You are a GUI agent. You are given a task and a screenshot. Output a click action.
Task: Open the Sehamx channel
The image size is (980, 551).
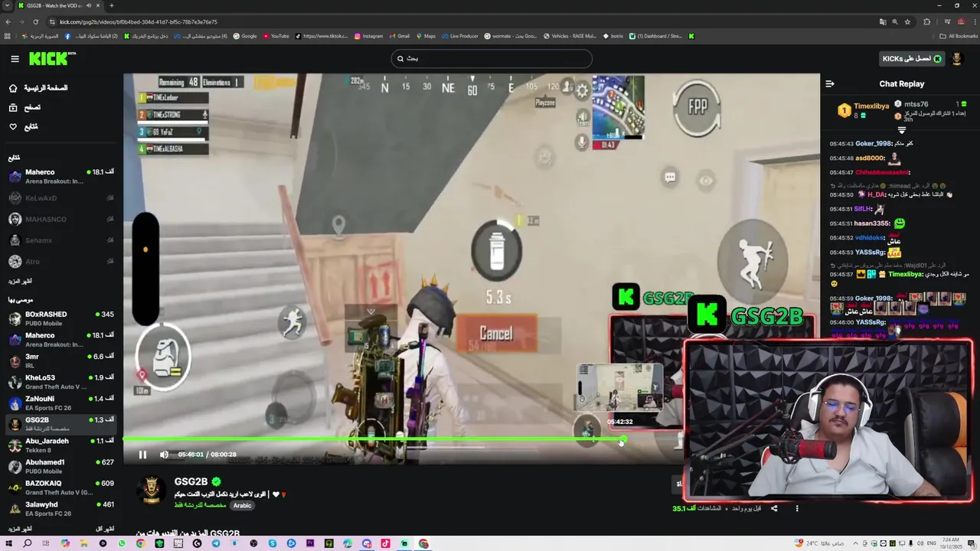(x=61, y=240)
